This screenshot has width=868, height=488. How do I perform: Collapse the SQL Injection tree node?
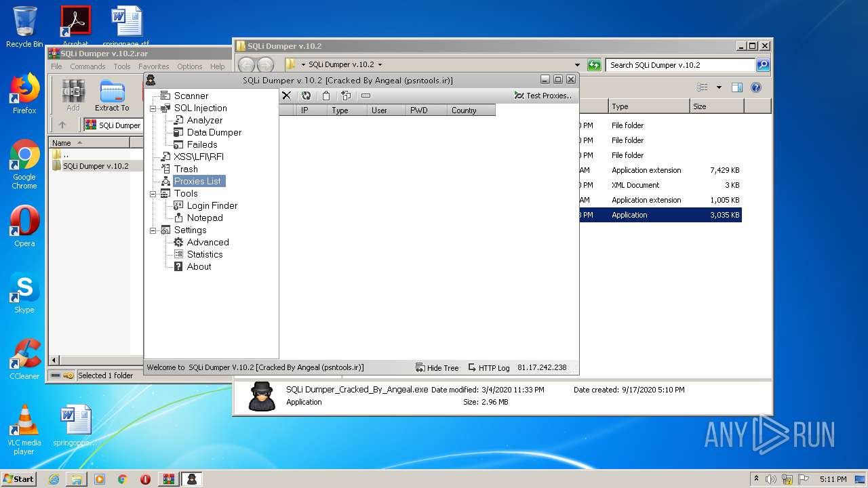click(x=153, y=108)
